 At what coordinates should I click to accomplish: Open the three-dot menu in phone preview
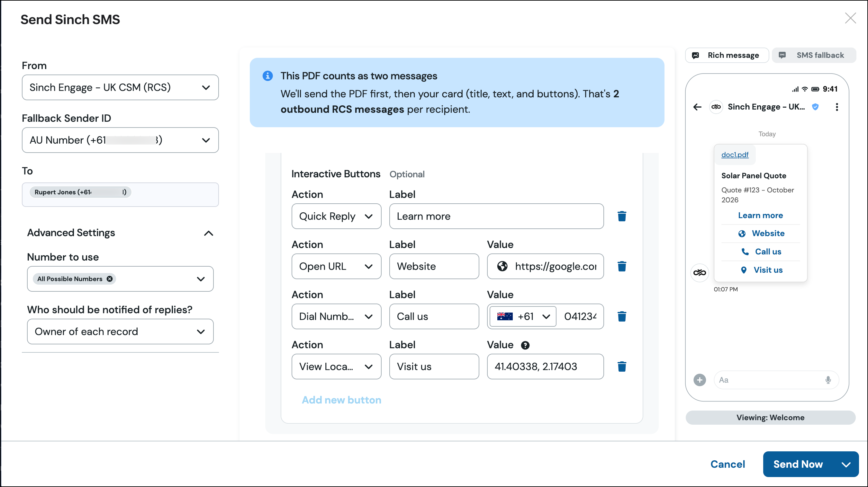coord(837,107)
